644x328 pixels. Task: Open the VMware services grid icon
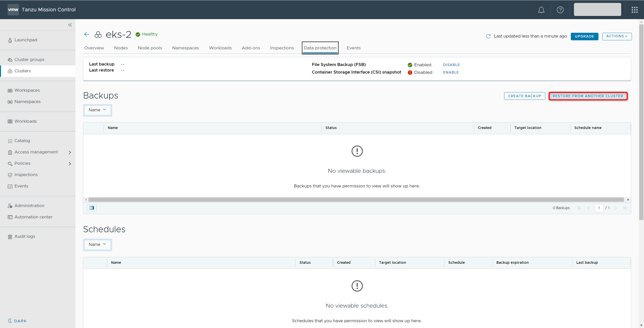(634, 10)
